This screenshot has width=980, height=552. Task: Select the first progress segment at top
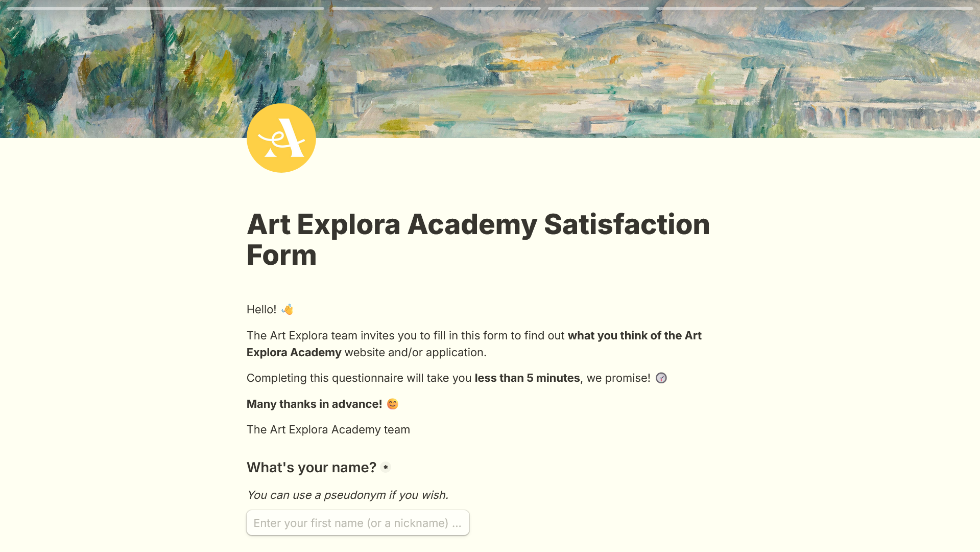pos(58,8)
